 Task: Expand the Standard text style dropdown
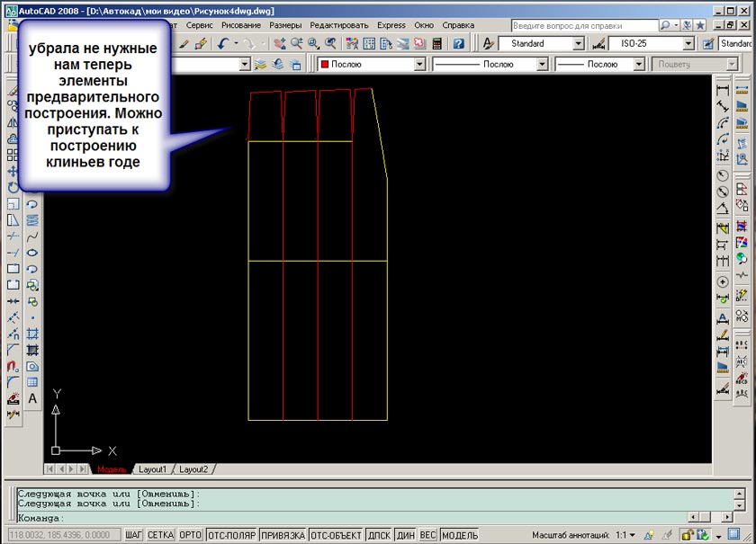(x=579, y=43)
